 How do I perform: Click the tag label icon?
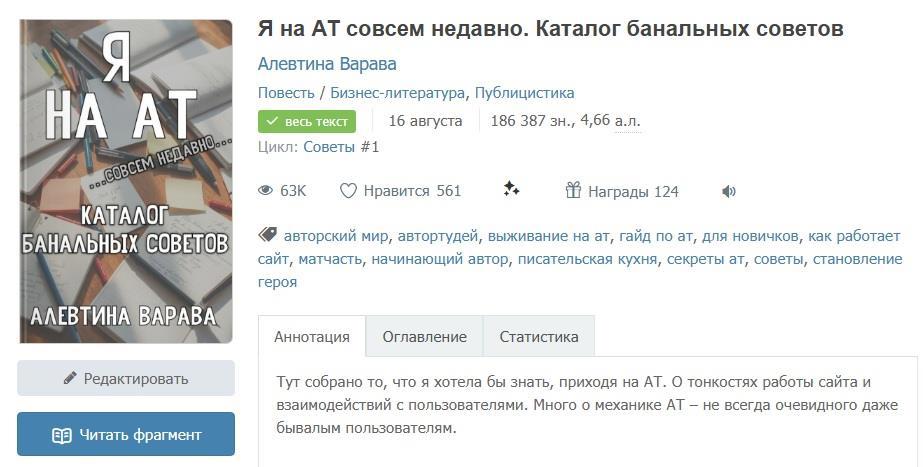(x=267, y=236)
